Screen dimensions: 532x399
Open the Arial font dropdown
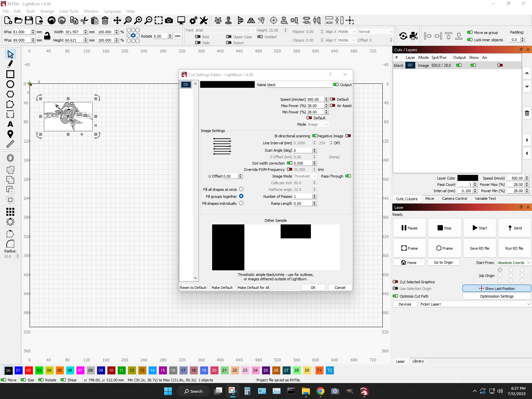tap(224, 30)
